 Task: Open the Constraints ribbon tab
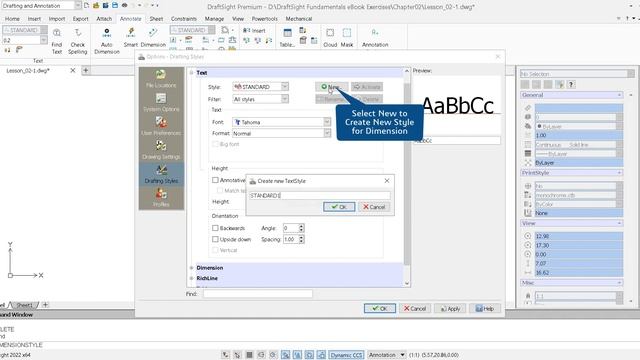[184, 19]
